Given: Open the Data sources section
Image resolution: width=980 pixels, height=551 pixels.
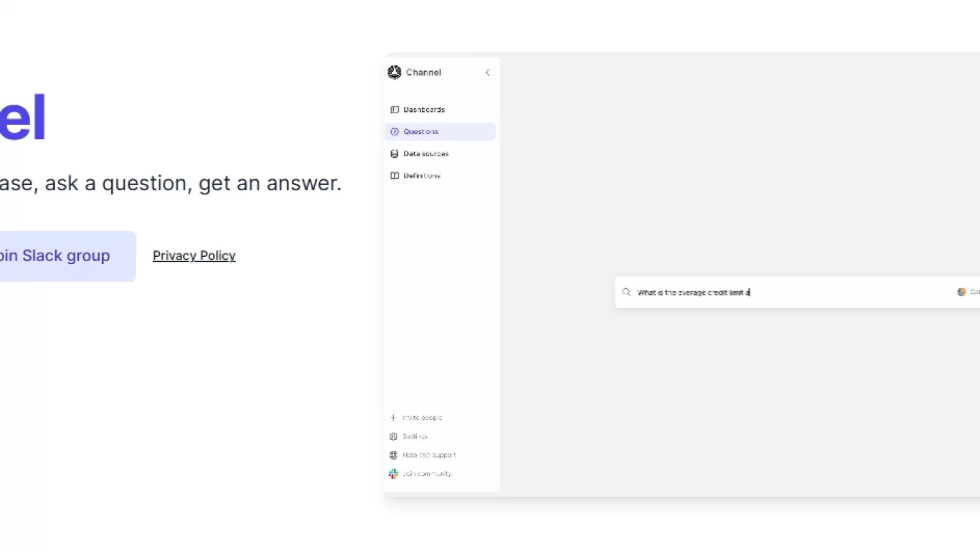Looking at the screenshot, I should [x=426, y=154].
